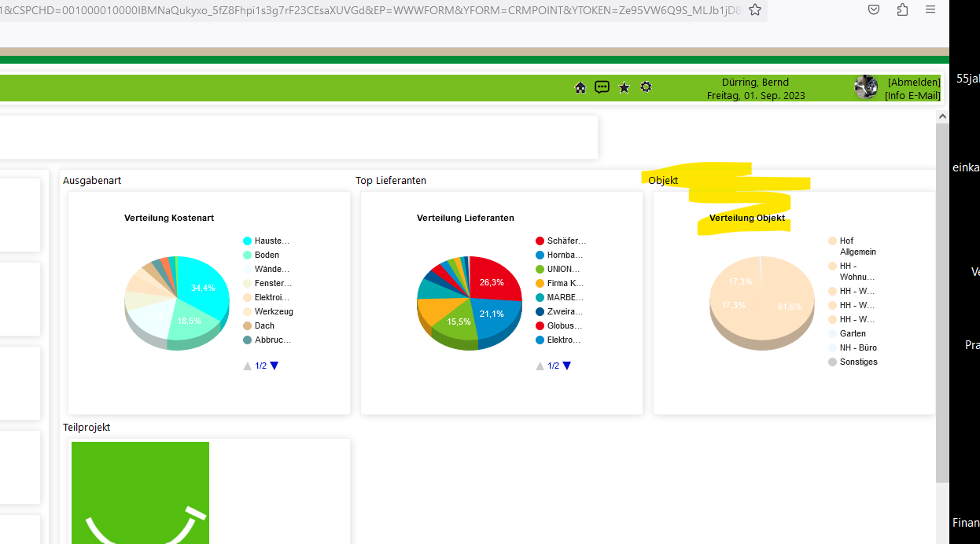
Task: Toggle the Boden legend entry
Action: click(x=266, y=255)
